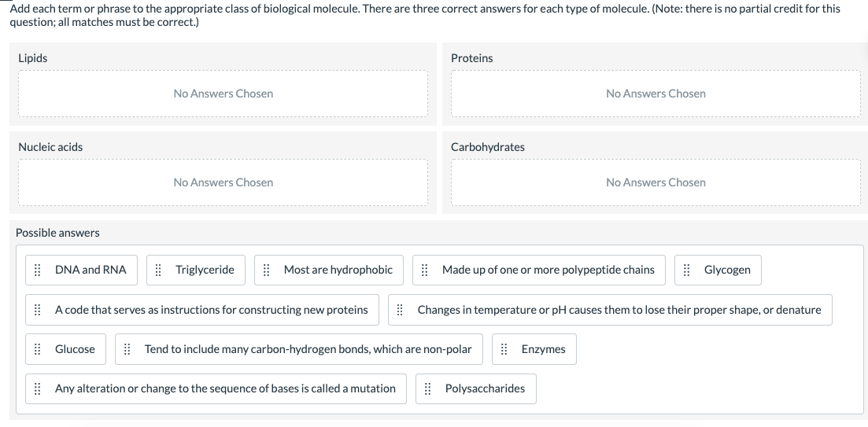Screen dimensions: 868x427
Task: Choose Made up of polypeptide chains answer
Action: click(x=548, y=270)
